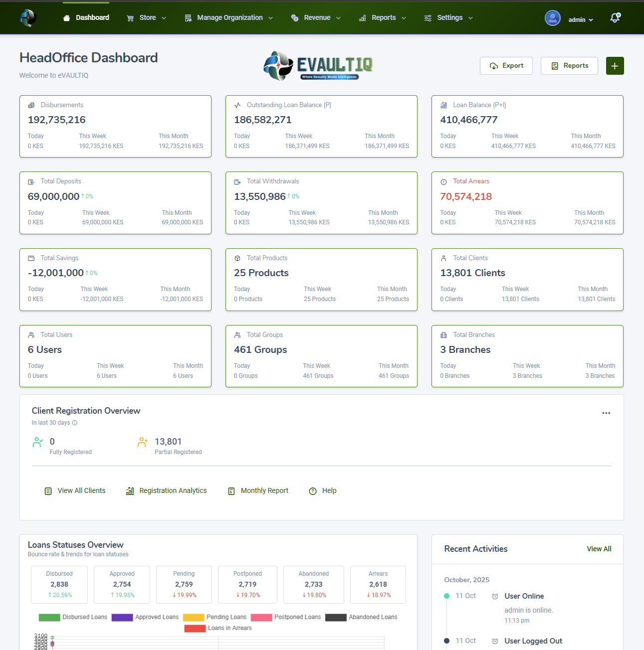The height and width of the screenshot is (650, 644).
Task: Select the Disbursed loans status card
Action: point(59,585)
